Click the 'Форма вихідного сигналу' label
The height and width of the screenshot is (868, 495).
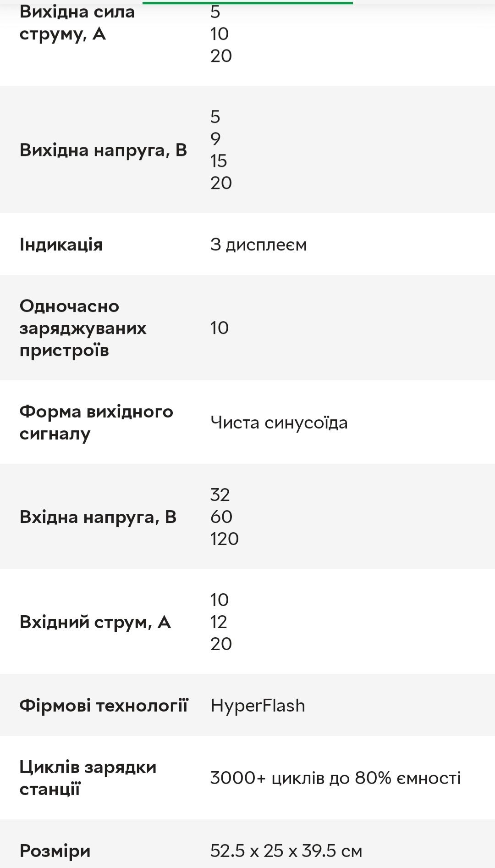point(96,423)
